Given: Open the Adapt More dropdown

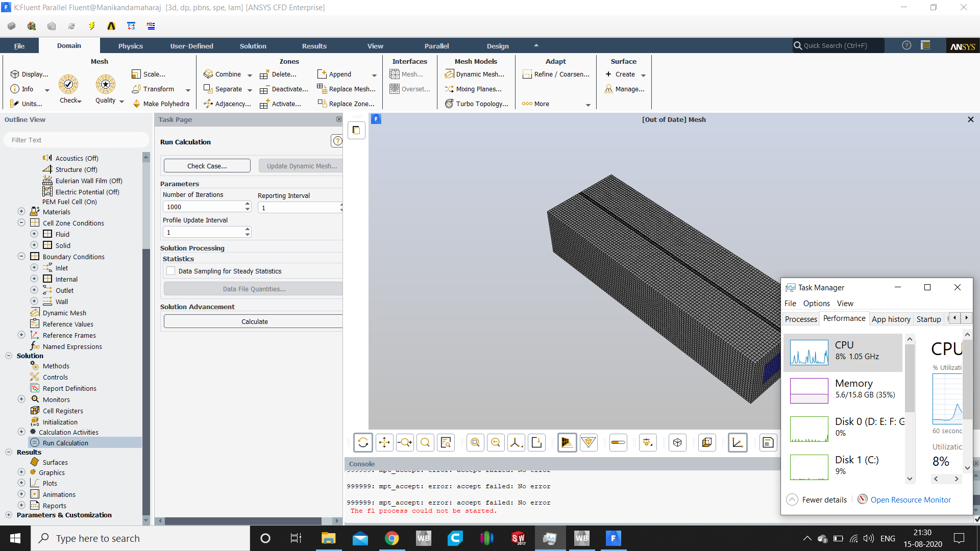Looking at the screenshot, I should tap(588, 105).
